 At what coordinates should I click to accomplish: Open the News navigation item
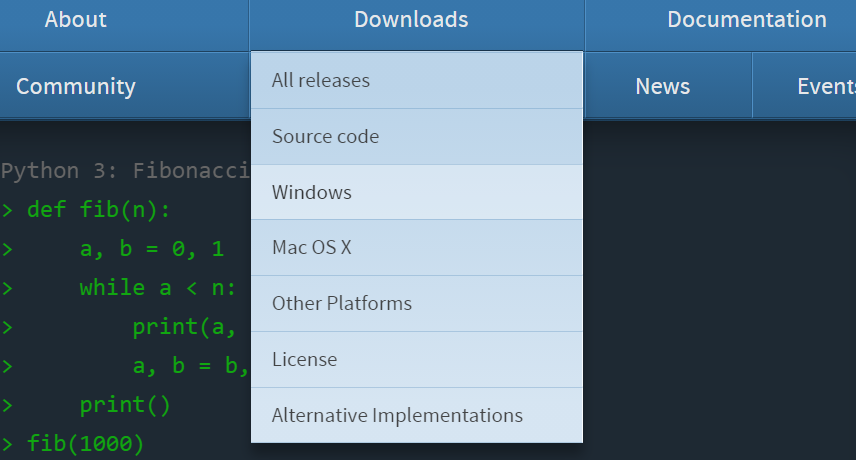[662, 86]
